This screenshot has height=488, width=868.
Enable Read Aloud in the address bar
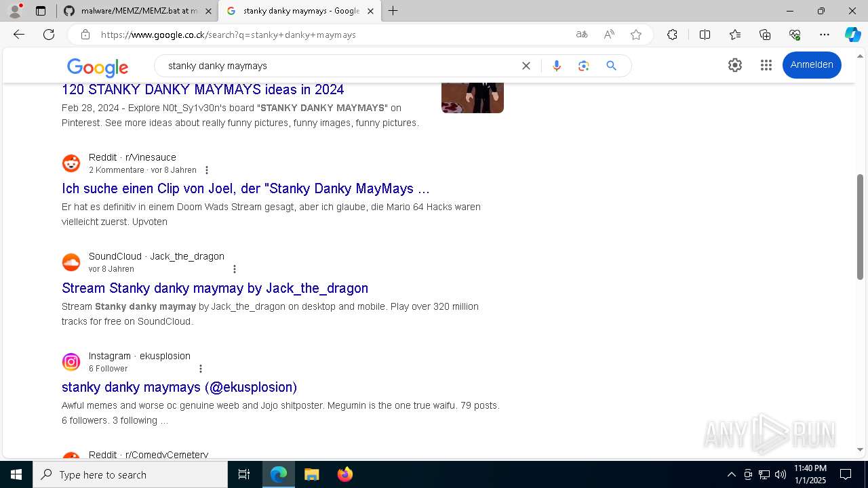click(609, 35)
